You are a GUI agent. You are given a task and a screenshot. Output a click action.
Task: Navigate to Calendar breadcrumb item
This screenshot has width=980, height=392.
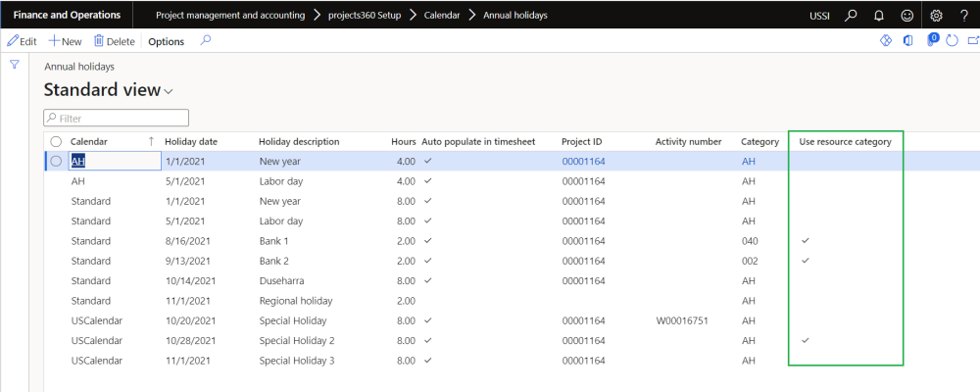441,16
